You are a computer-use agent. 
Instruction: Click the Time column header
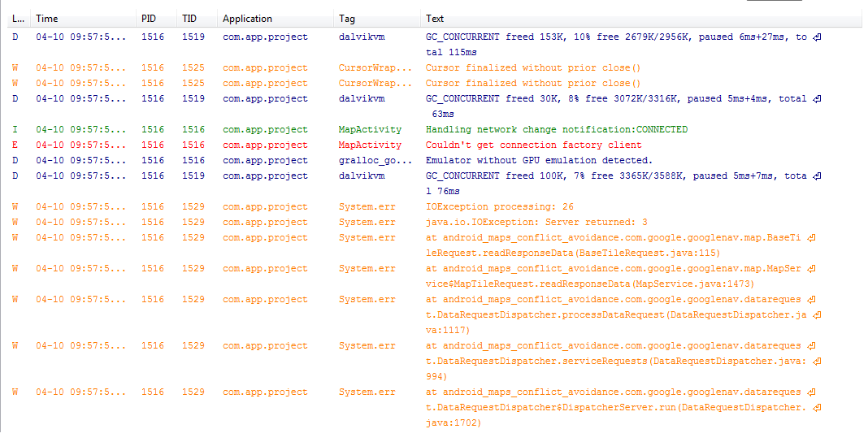(47, 18)
